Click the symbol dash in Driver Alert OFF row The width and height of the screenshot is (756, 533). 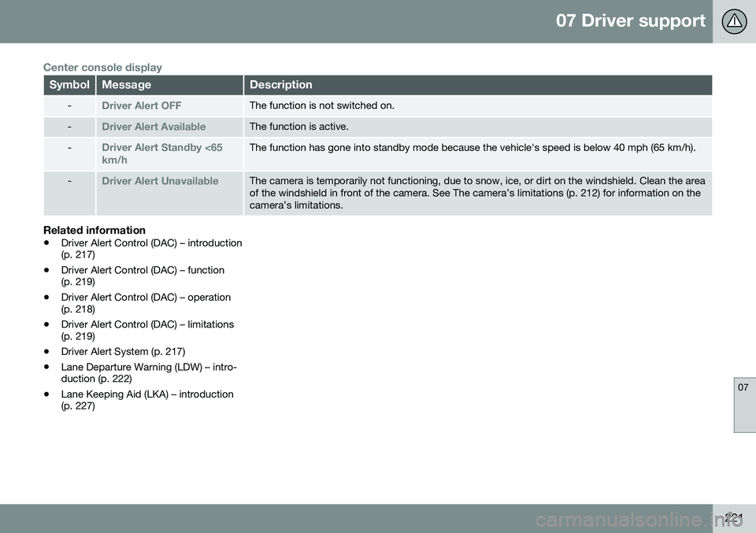(x=70, y=105)
